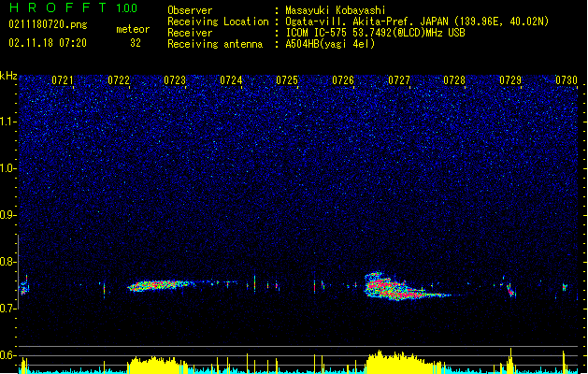Click the long meteor echo near 0723

tap(161, 285)
